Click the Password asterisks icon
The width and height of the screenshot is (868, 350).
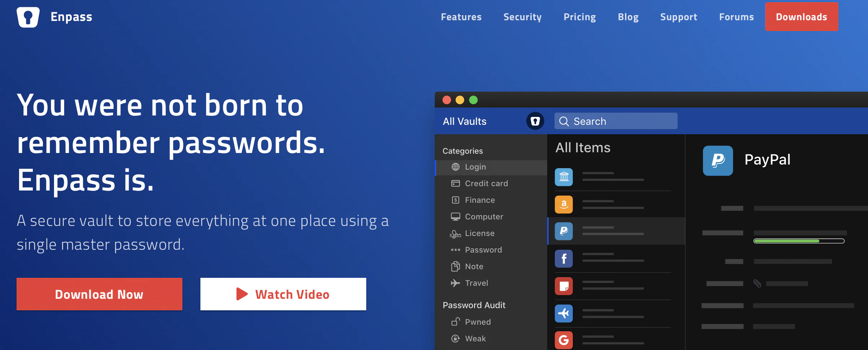tap(456, 250)
